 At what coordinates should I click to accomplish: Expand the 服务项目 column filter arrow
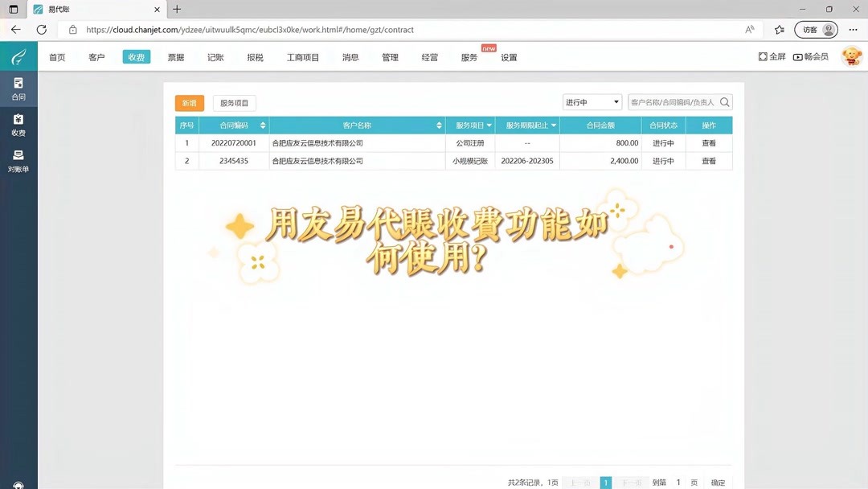click(488, 125)
